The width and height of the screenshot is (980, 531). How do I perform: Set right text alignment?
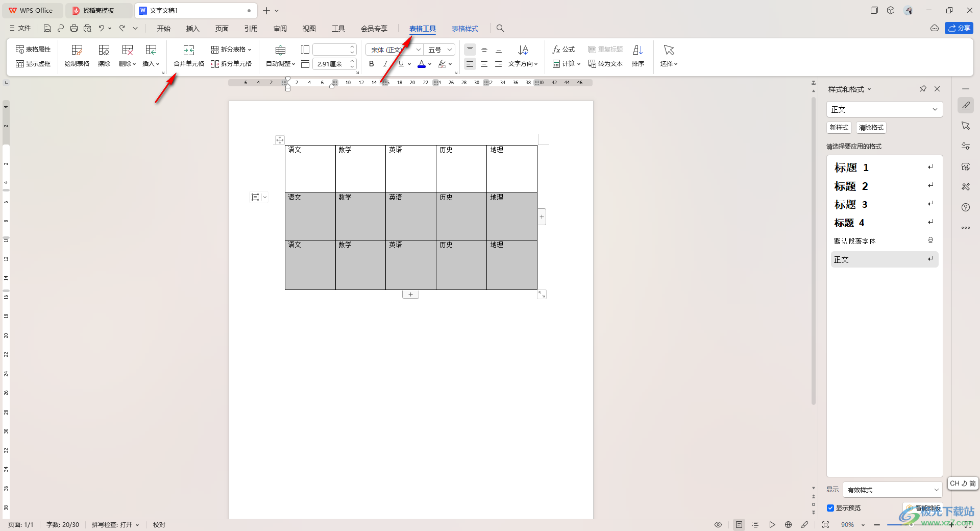click(x=498, y=64)
